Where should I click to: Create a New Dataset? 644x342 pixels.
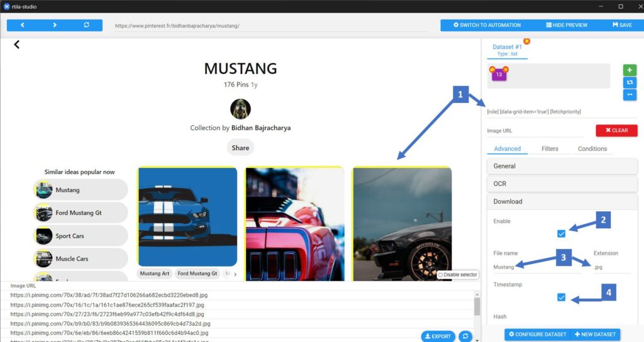pyautogui.click(x=595, y=334)
